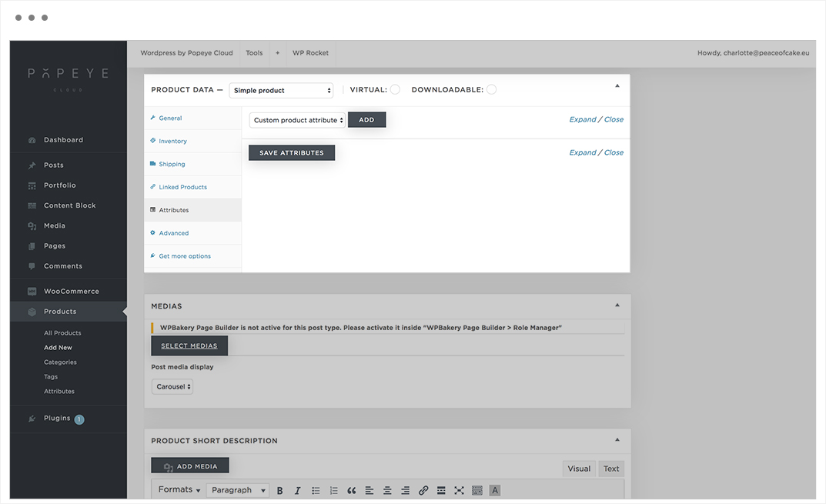
Task: Open Tools in the top admin bar
Action: (x=254, y=53)
